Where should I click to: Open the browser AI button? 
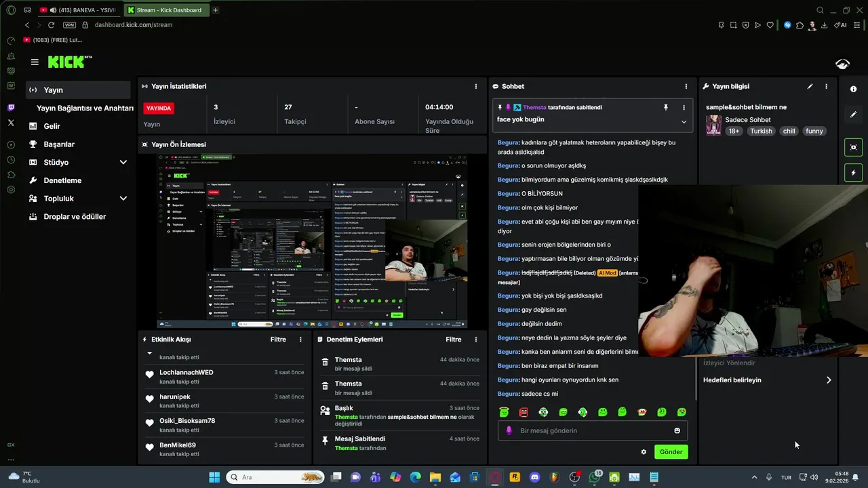[x=840, y=25]
